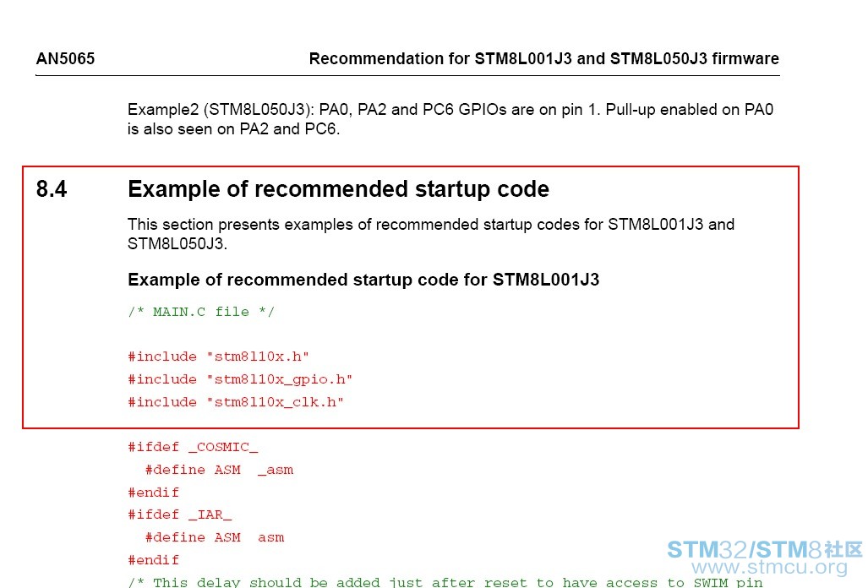
Task: Click the first '#endif' after the COSMIC define
Action: (x=153, y=493)
